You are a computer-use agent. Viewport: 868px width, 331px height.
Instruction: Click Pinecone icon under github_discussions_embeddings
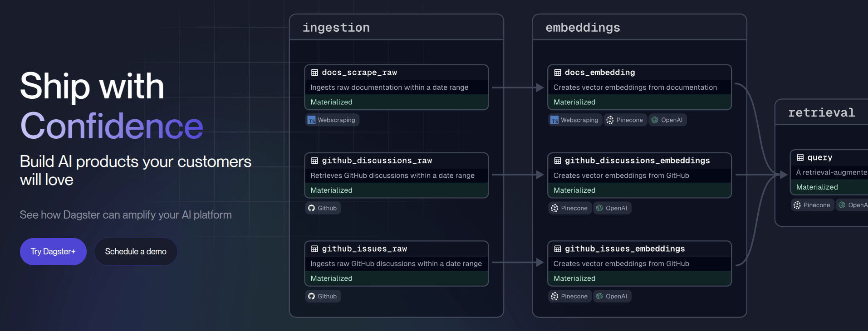pos(554,208)
